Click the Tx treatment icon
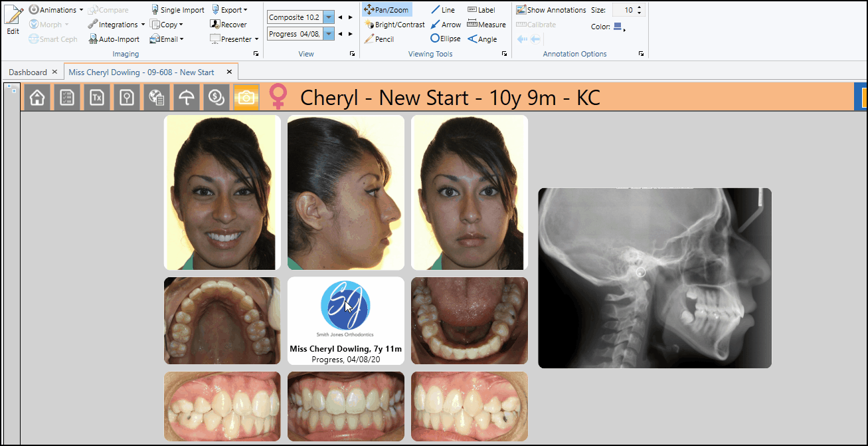The height and width of the screenshot is (446, 868). (x=97, y=98)
